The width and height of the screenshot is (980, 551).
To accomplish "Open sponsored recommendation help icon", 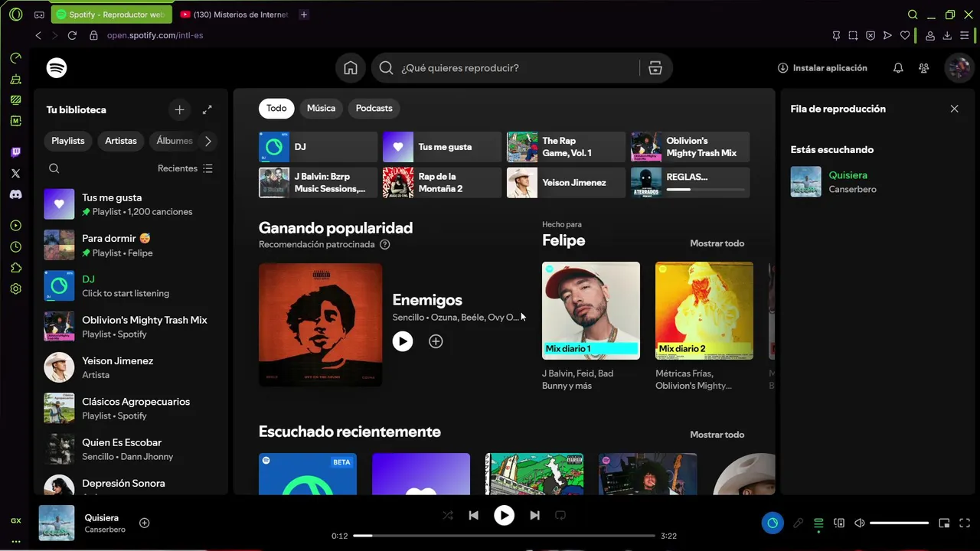I will (x=385, y=245).
